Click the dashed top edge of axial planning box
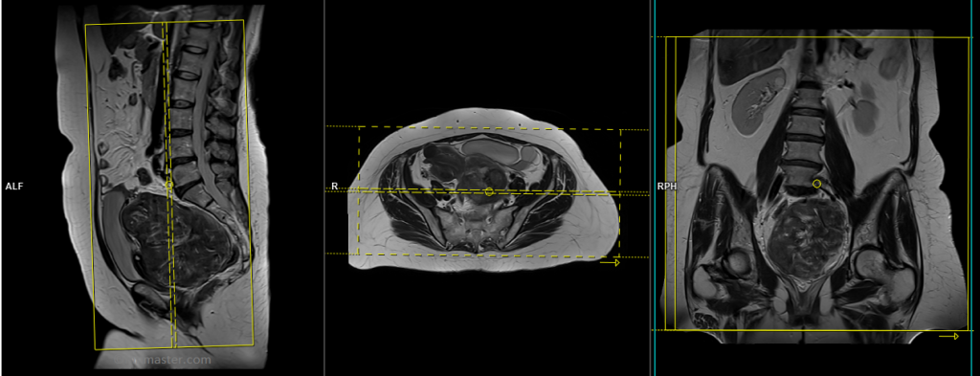Screen dimensions: 980x376 pos(489,128)
